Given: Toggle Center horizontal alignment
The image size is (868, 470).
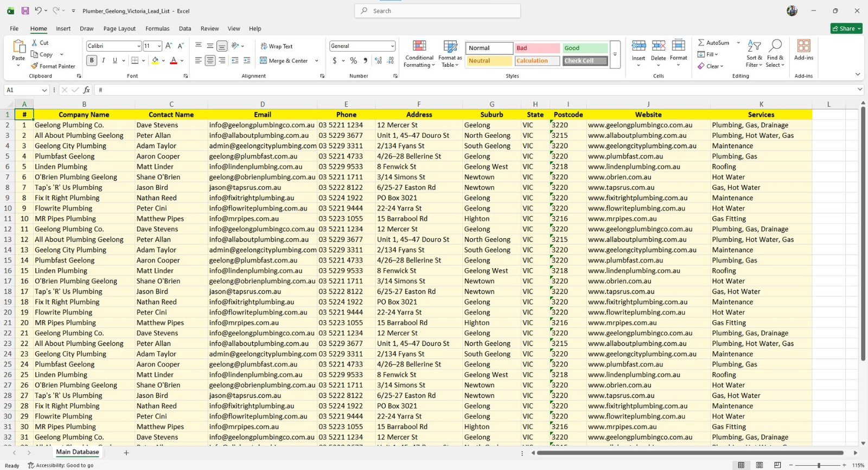Looking at the screenshot, I should [x=210, y=61].
